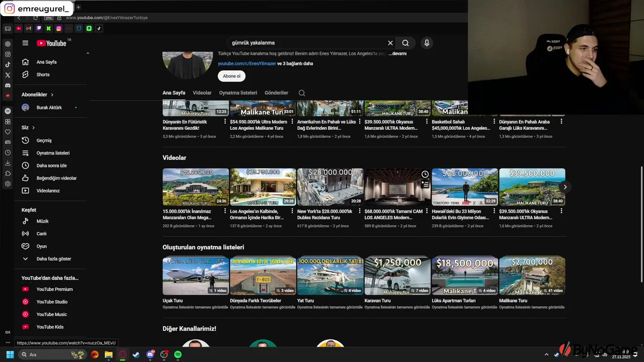Open Downloads in the Opera sidebar

click(8, 163)
